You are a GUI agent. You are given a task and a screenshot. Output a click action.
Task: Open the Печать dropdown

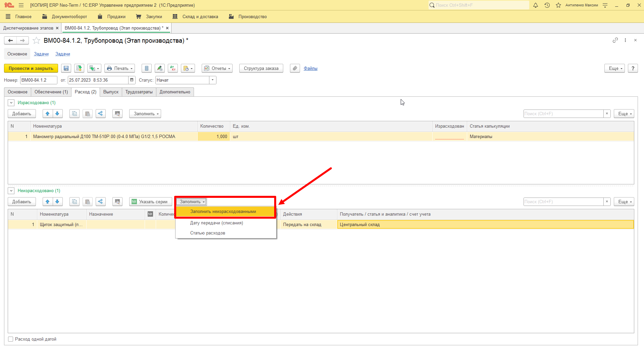(x=119, y=68)
